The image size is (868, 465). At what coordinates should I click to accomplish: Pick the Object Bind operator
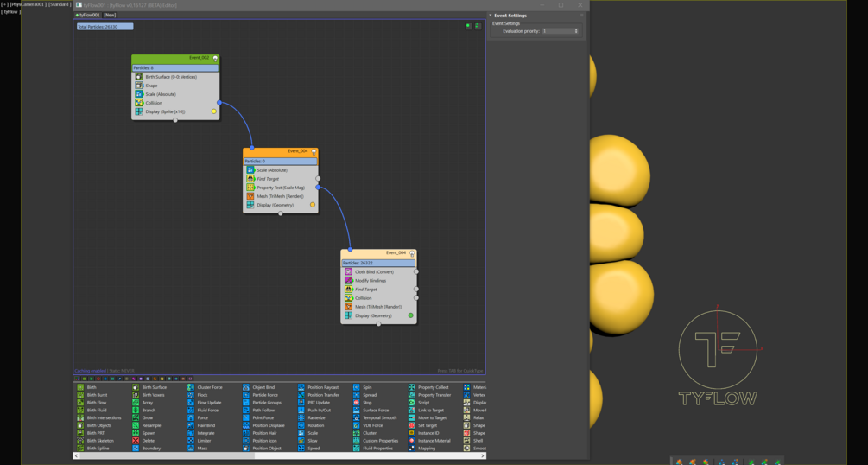click(x=258, y=387)
